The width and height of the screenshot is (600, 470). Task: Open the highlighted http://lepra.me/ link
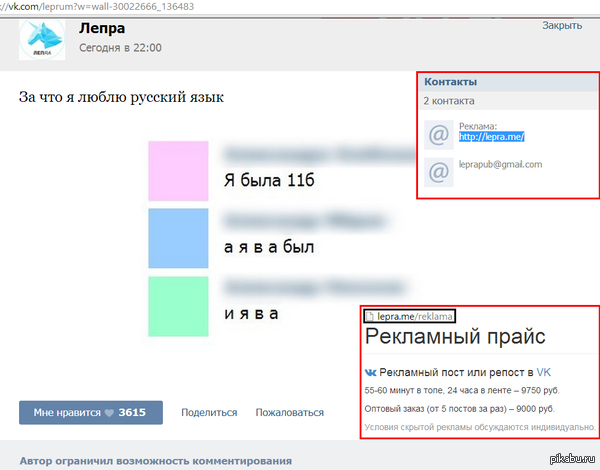tap(491, 137)
